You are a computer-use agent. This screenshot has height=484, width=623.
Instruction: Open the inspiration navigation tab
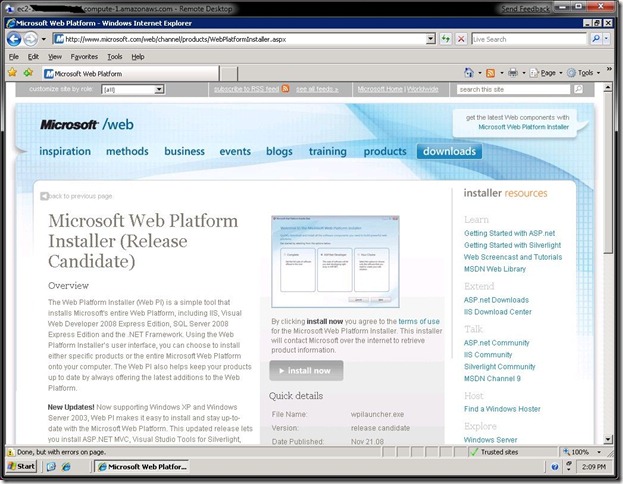[65, 151]
